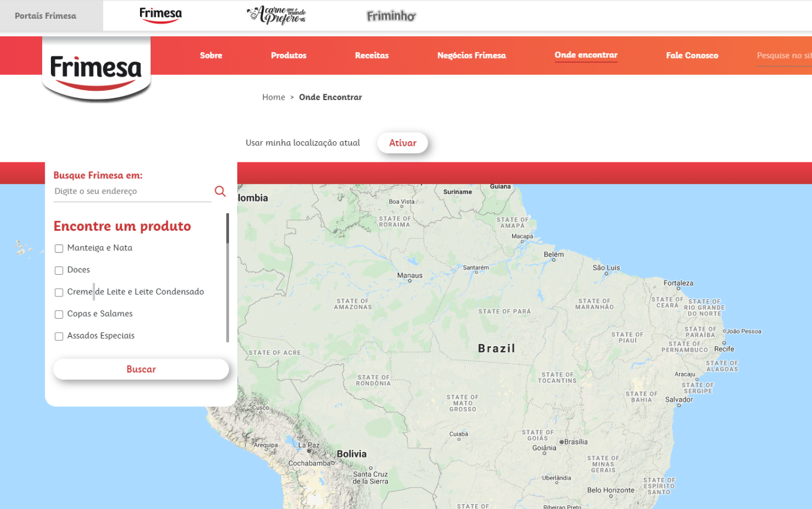Follow the Home breadcrumb link
This screenshot has width=812, height=509.
coord(274,97)
